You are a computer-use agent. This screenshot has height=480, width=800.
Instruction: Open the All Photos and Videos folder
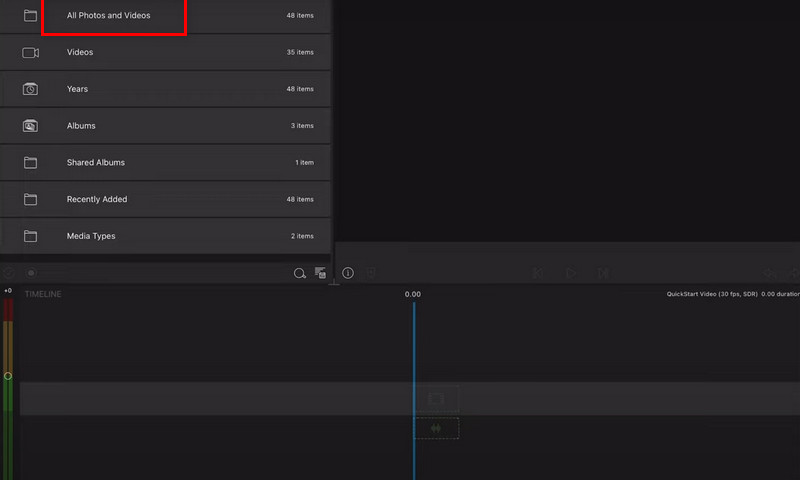click(109, 16)
